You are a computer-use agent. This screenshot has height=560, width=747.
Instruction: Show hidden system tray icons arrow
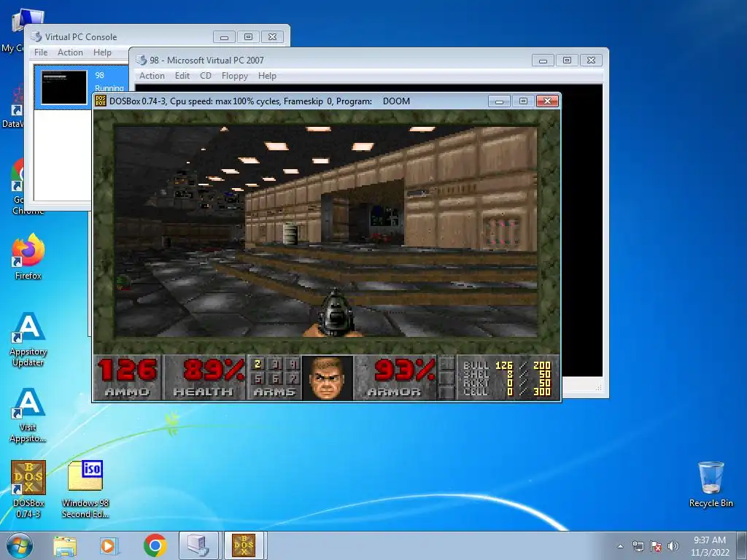pos(620,546)
